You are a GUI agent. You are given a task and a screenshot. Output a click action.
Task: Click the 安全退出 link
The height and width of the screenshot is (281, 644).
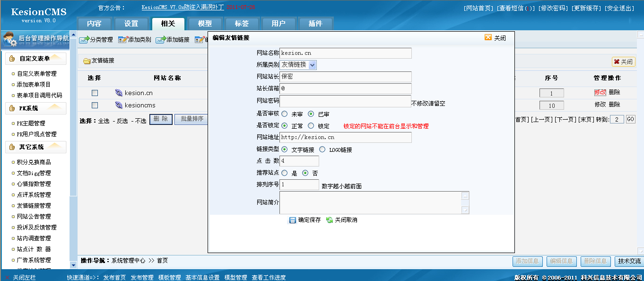pyautogui.click(x=619, y=9)
